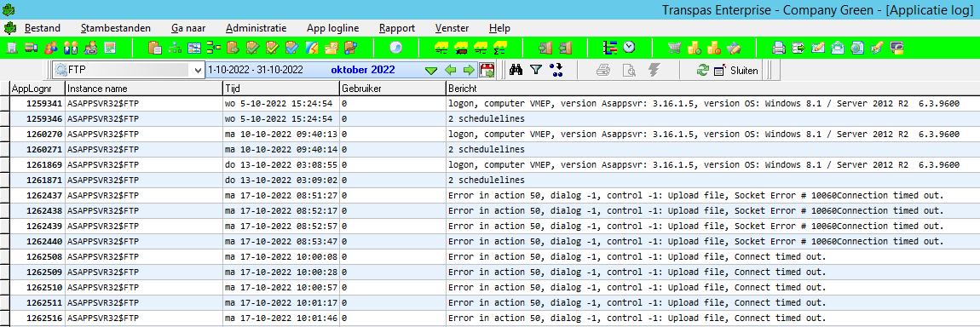Click the date range field 1-10-2022 - 31-10-2022

255,70
